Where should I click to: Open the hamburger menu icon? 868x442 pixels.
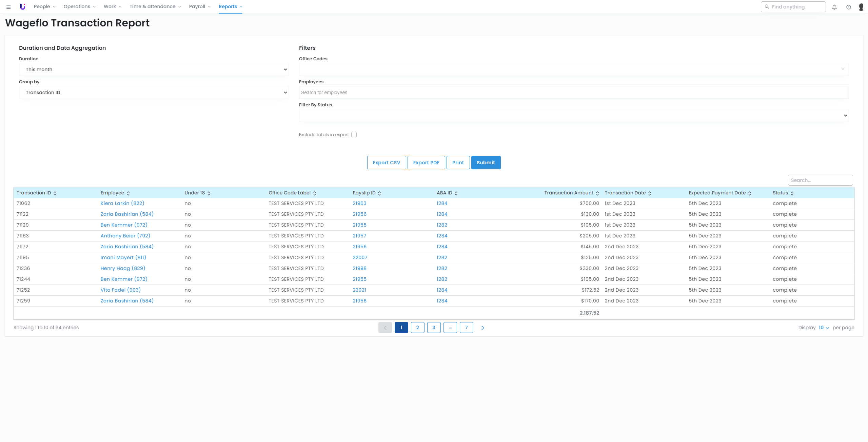(8, 7)
